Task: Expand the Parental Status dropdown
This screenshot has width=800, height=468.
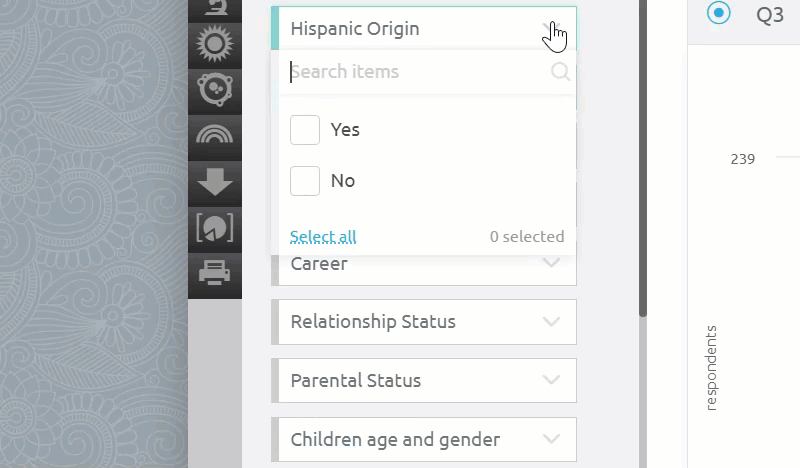Action: tap(424, 380)
